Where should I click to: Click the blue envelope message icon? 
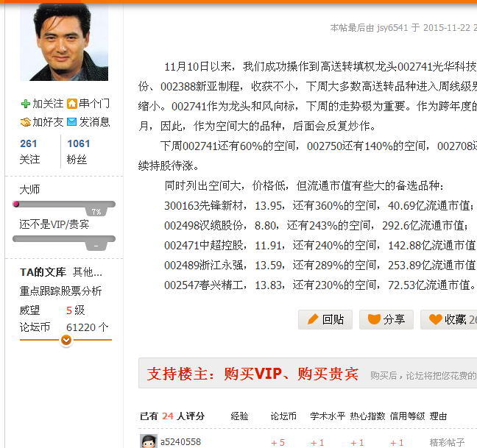coord(72,122)
